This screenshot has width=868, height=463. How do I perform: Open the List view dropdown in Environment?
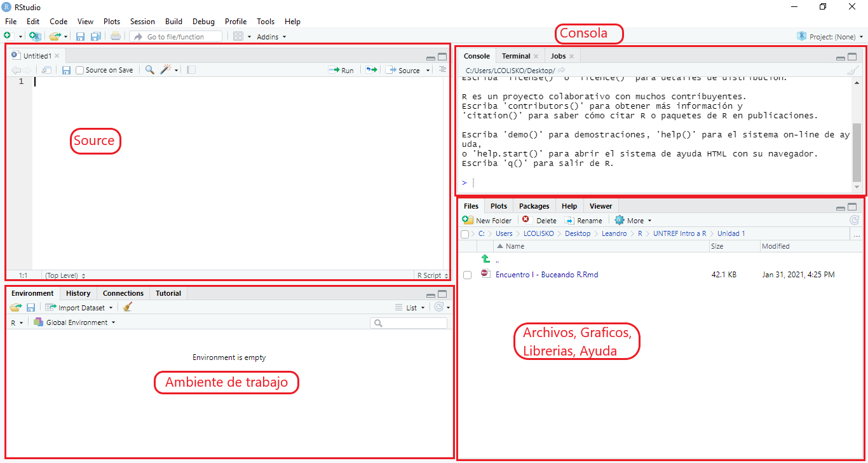click(x=410, y=307)
